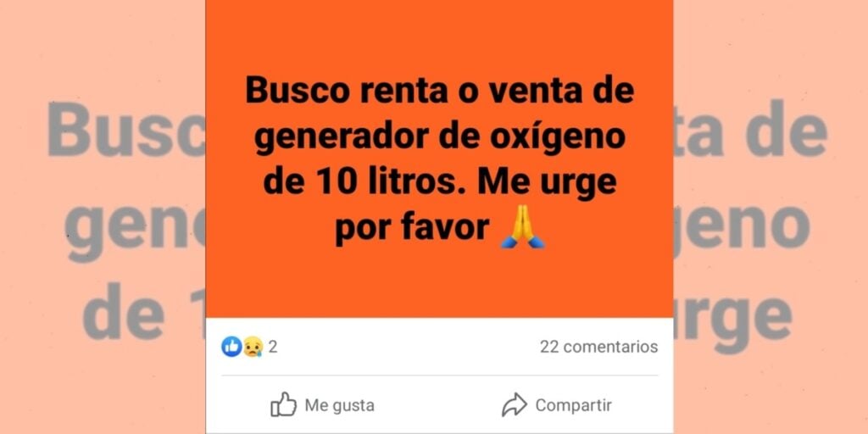The width and height of the screenshot is (868, 434).
Task: Click the thumbs-up icon beside Me gusta
Action: pyautogui.click(x=283, y=404)
